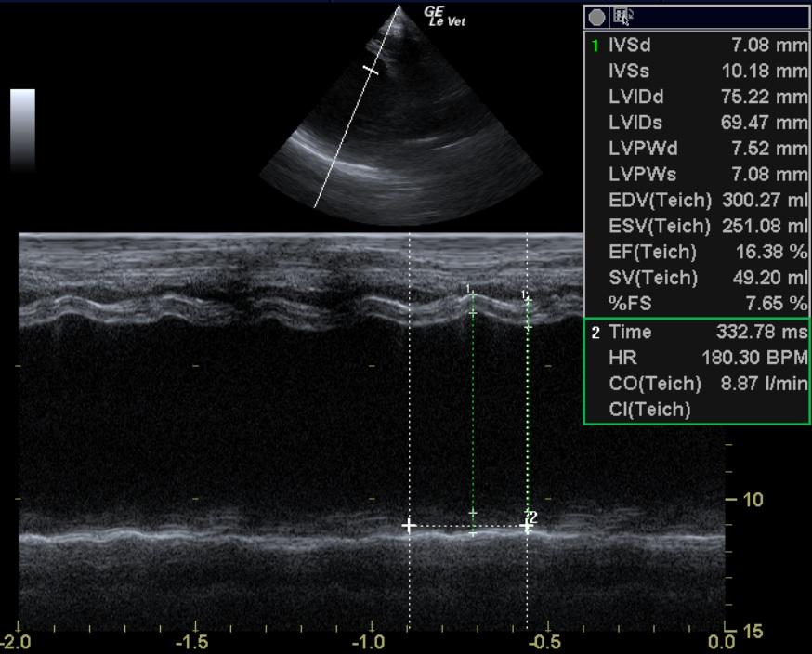Click the %FS 7.65 % result
Screen dimensions: 812x654
point(697,304)
